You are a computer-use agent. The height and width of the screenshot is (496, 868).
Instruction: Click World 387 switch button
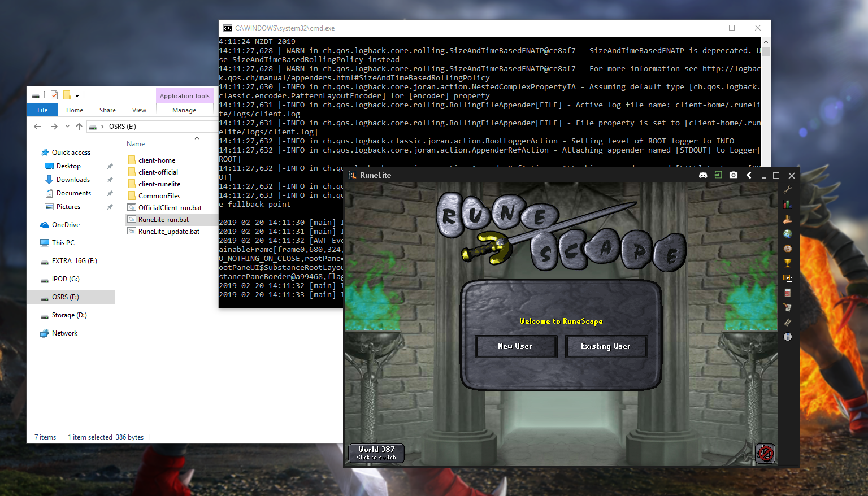tap(376, 453)
